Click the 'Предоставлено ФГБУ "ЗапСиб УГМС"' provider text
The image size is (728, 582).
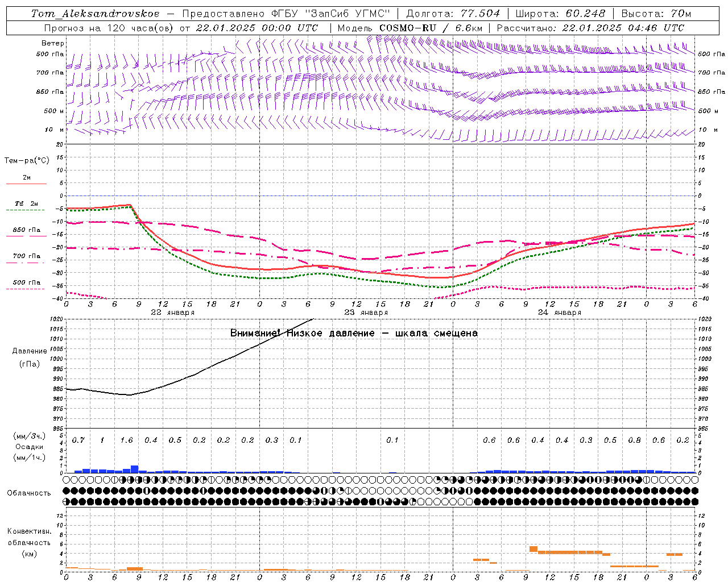(x=287, y=14)
